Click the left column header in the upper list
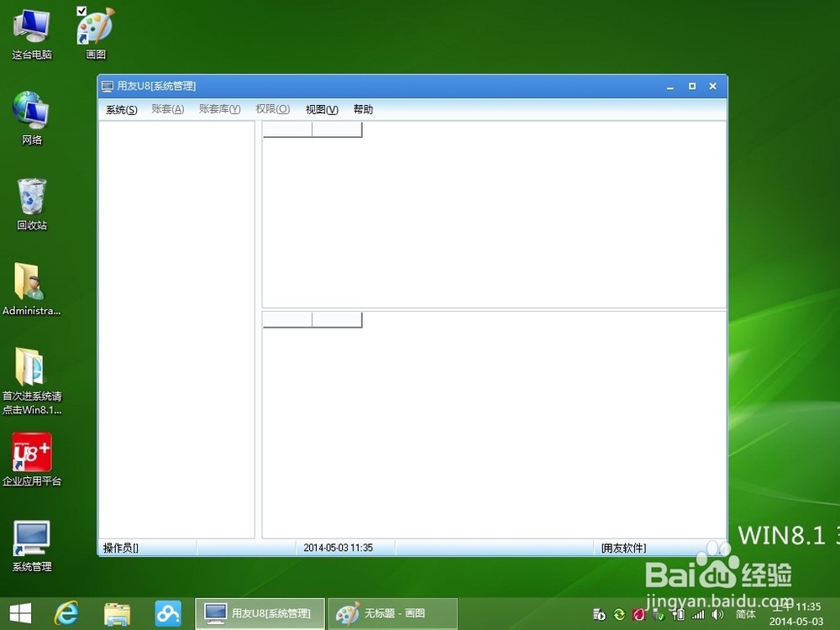The width and height of the screenshot is (840, 630). [287, 129]
